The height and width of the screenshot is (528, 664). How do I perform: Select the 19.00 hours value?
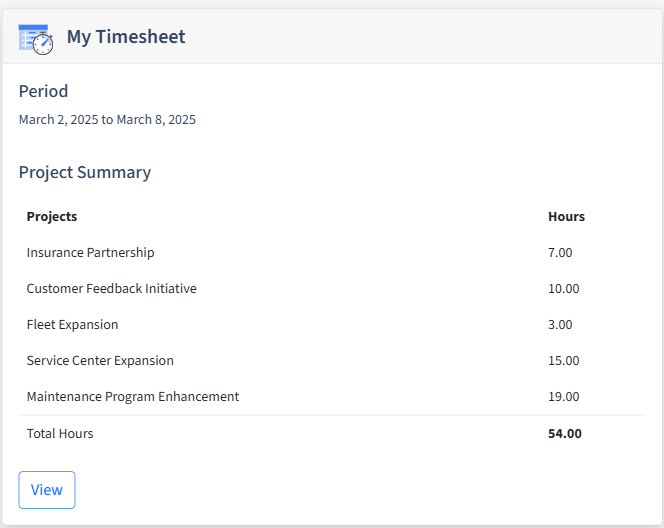click(x=563, y=396)
